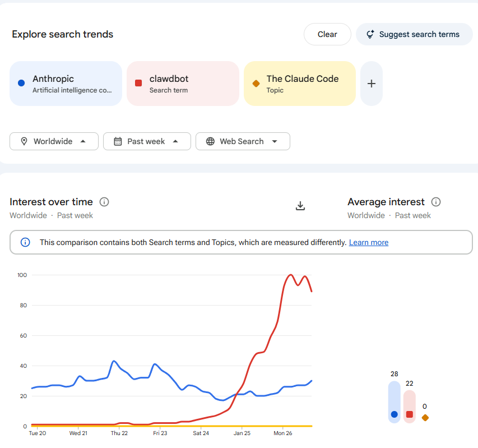Click the calendar icon
This screenshot has height=448, width=478.
pos(118,141)
